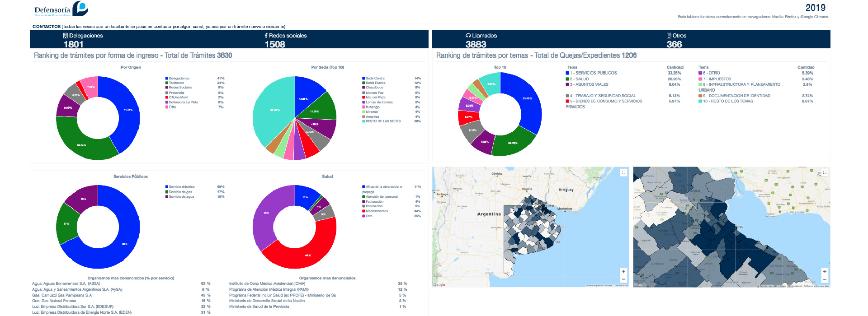This screenshot has height=316, width=868.
Task: Zoom in on the Buenos Aires zoomed map
Action: [x=825, y=271]
